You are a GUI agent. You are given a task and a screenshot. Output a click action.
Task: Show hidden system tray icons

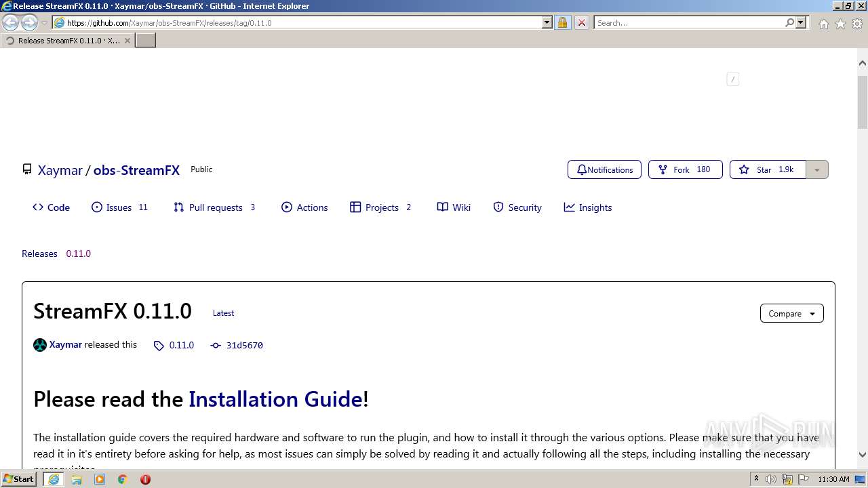tap(756, 479)
